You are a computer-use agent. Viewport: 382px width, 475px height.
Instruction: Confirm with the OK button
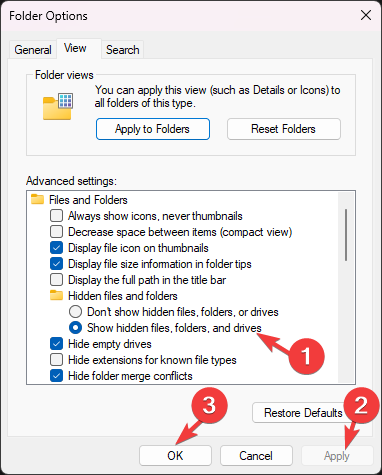coord(175,455)
